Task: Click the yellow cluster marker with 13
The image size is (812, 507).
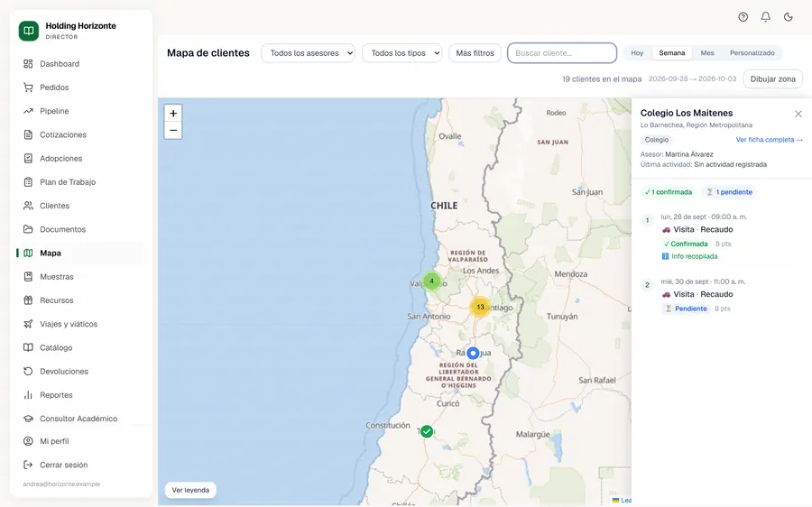Action: [x=480, y=307]
